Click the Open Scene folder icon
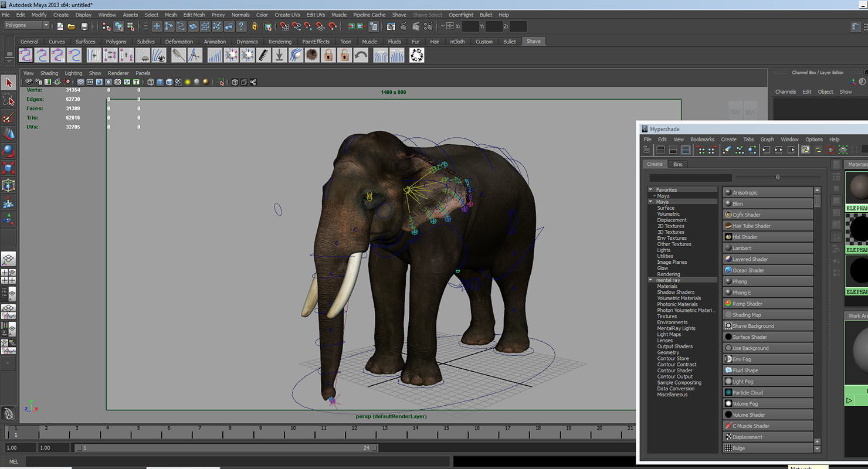The height and width of the screenshot is (469, 868). (72, 26)
